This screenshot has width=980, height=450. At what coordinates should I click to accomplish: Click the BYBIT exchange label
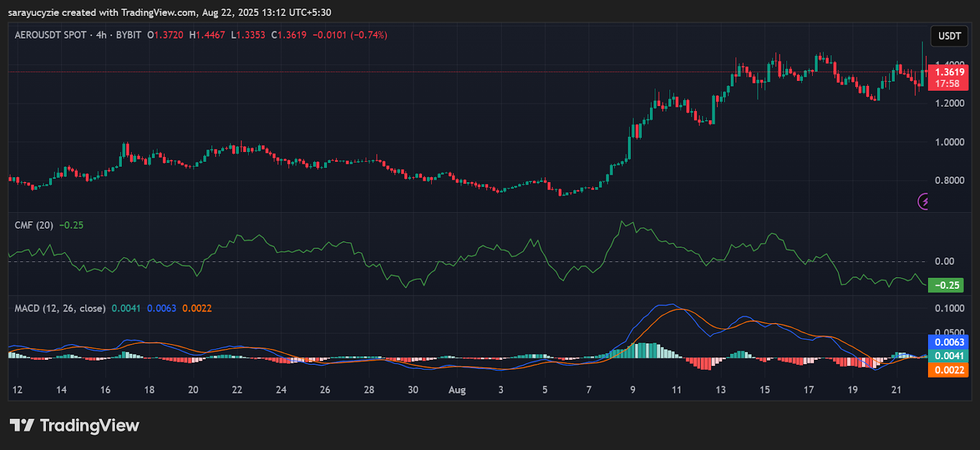point(129,35)
